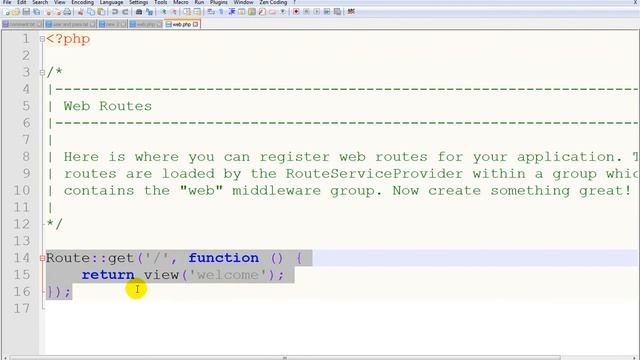Screen dimensions: 640x360
Task: Cut selection with the scissors icon
Action: point(80,12)
